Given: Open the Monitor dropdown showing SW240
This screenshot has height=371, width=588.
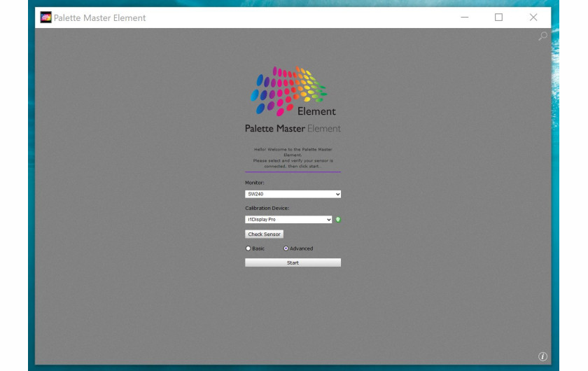Looking at the screenshot, I should [x=293, y=194].
